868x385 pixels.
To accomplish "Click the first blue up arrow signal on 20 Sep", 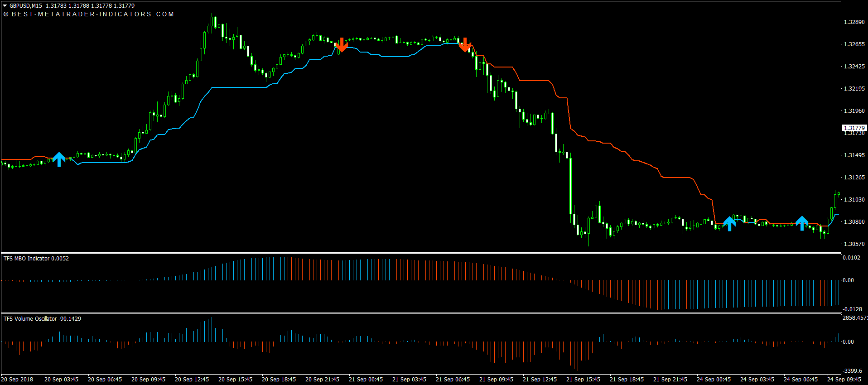I will pos(59,159).
